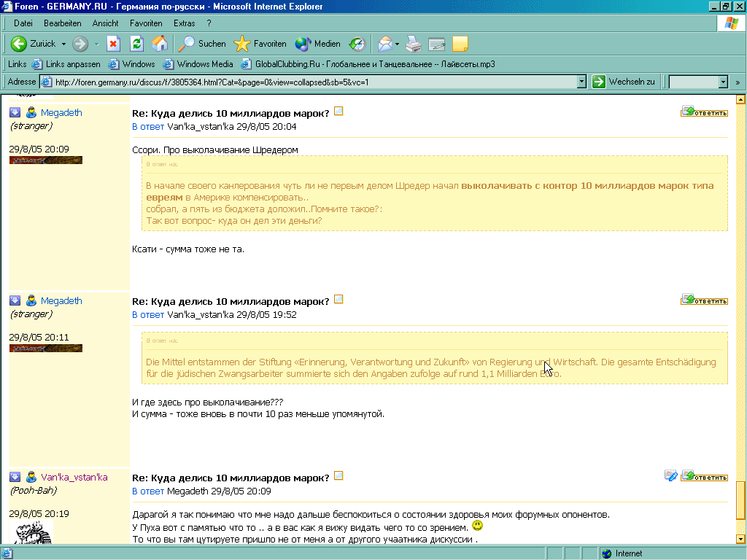
Task: Click the edit page toolbar icon
Action: pos(436,44)
